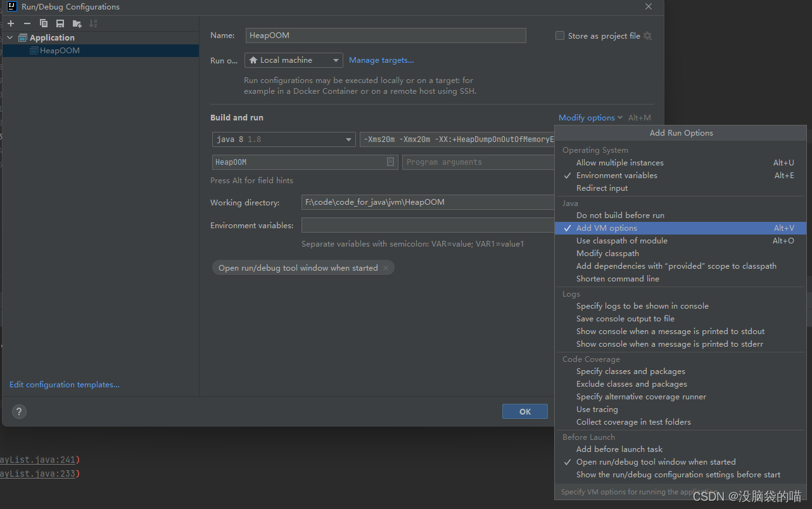Screen dimensions: 812x509
Task: Click the VM options field with -Xms20m
Action: (x=457, y=139)
